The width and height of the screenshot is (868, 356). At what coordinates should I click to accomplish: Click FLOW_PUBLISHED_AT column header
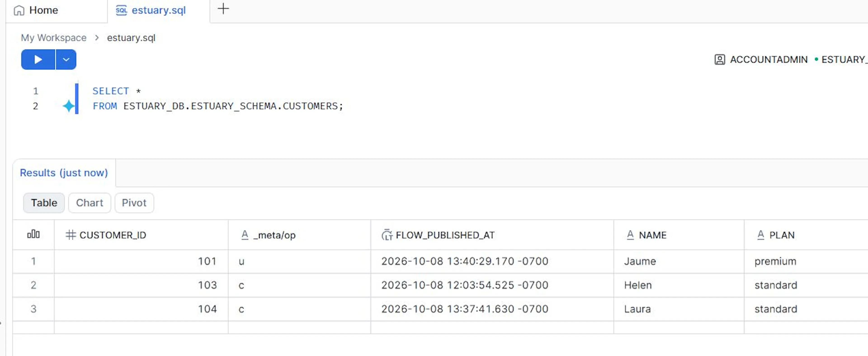pyautogui.click(x=492, y=235)
